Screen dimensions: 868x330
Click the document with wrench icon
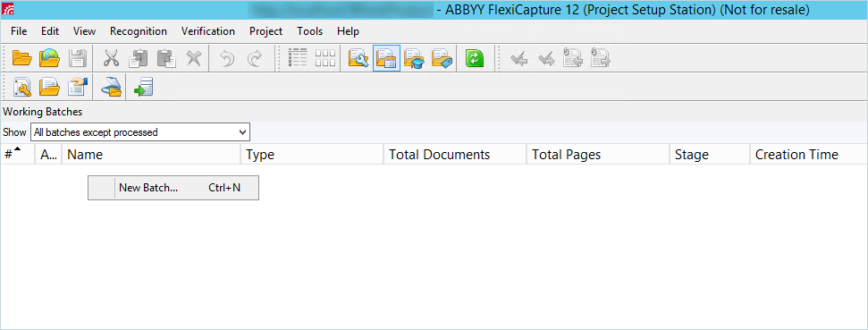[22, 87]
